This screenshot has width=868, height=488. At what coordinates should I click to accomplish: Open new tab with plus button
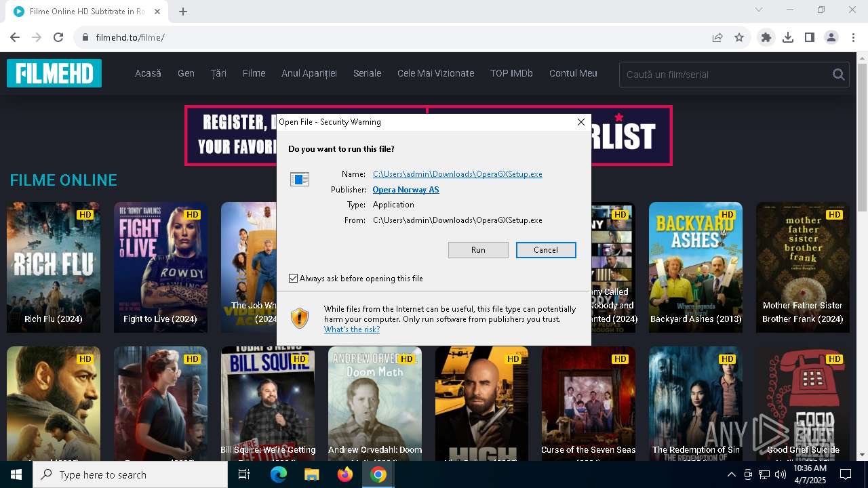[183, 12]
